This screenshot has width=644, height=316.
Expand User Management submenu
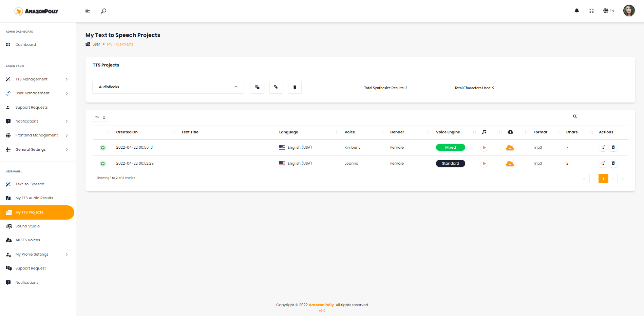pos(37,93)
